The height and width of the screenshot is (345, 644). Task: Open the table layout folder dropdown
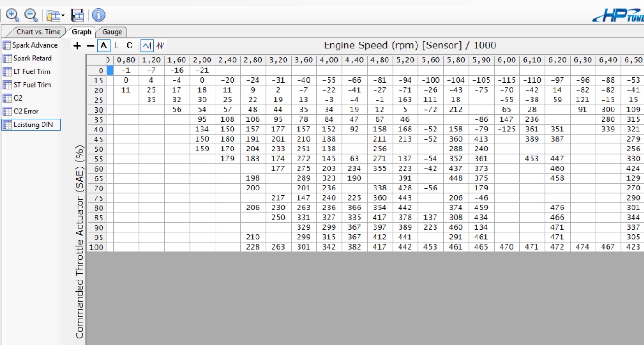(55, 16)
